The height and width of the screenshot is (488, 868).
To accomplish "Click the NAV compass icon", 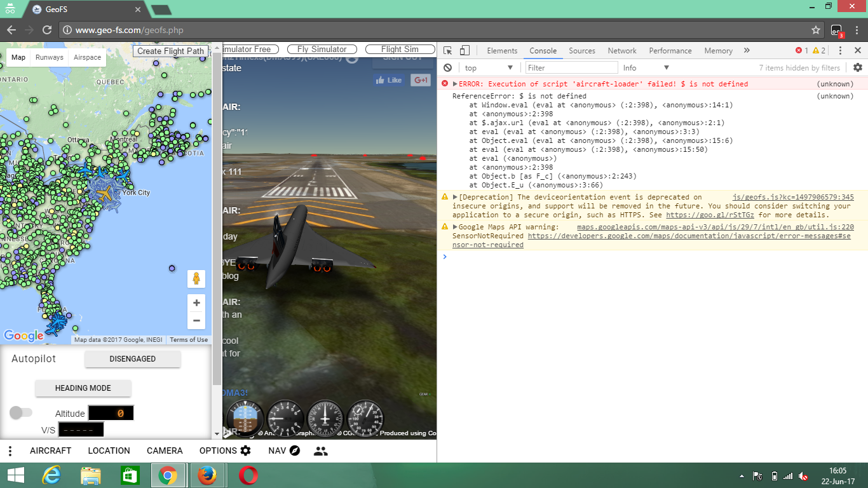I will tap(294, 451).
